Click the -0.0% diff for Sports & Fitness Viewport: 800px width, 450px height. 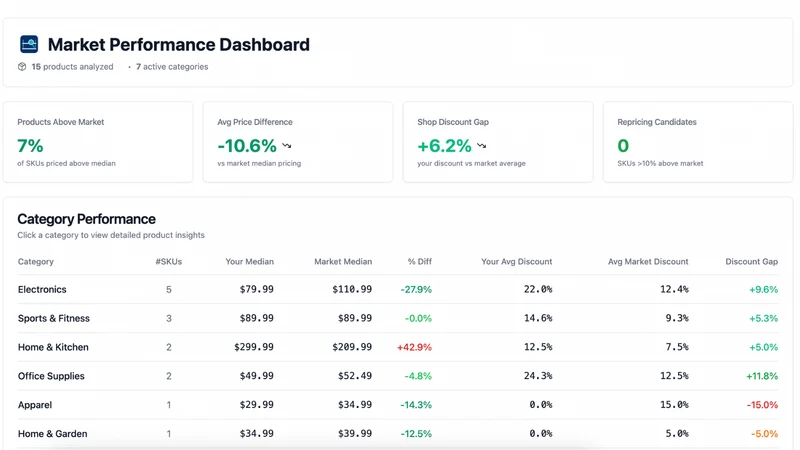click(418, 318)
